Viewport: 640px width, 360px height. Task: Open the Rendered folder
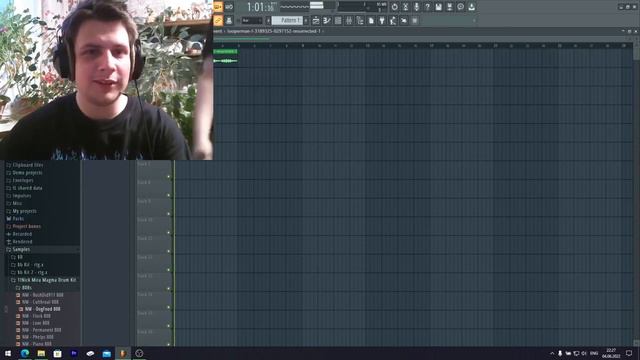(x=19, y=242)
